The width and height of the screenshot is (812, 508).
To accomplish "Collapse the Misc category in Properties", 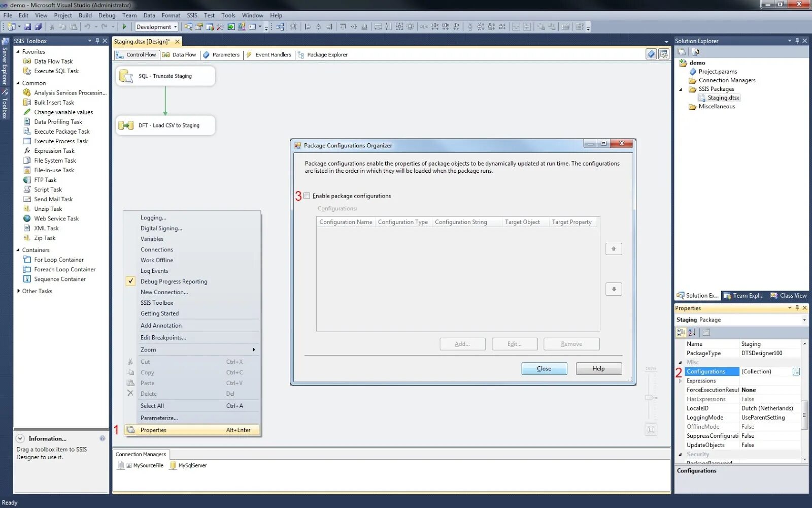I will [x=681, y=362].
